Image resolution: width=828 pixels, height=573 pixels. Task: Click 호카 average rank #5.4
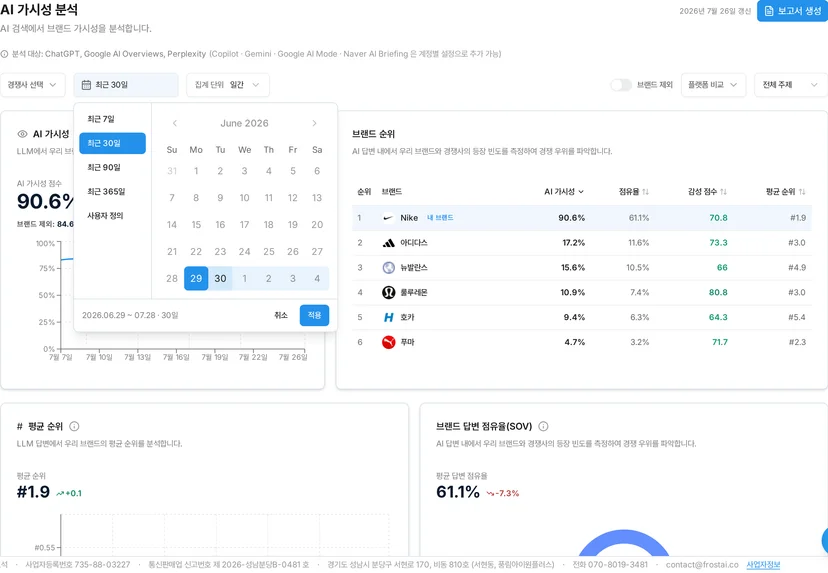(796, 317)
